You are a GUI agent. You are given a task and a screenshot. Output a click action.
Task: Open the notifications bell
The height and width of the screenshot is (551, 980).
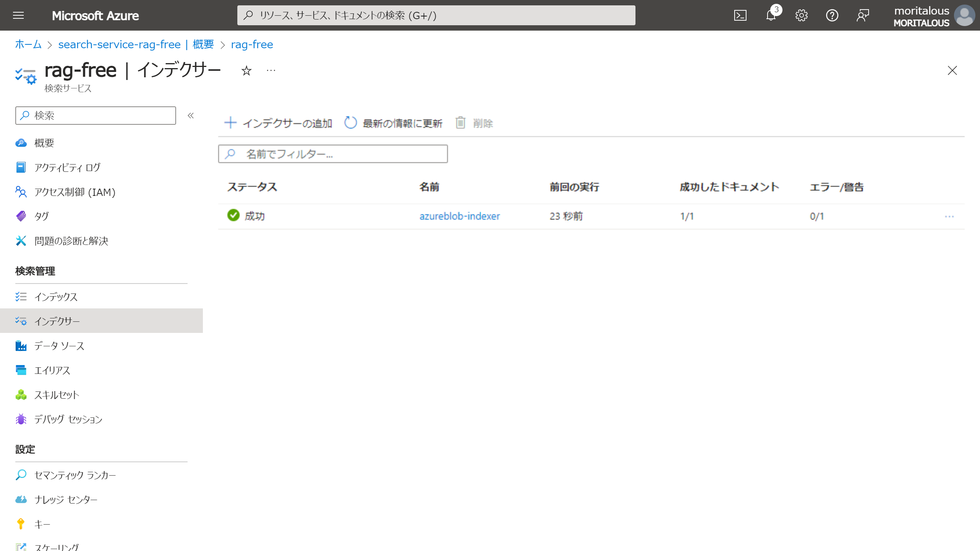point(771,15)
